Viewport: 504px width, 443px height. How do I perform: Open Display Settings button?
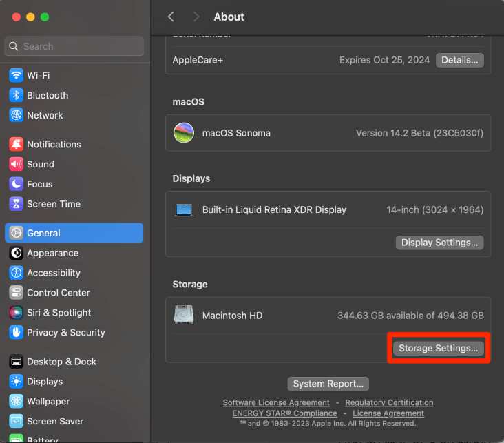(439, 243)
